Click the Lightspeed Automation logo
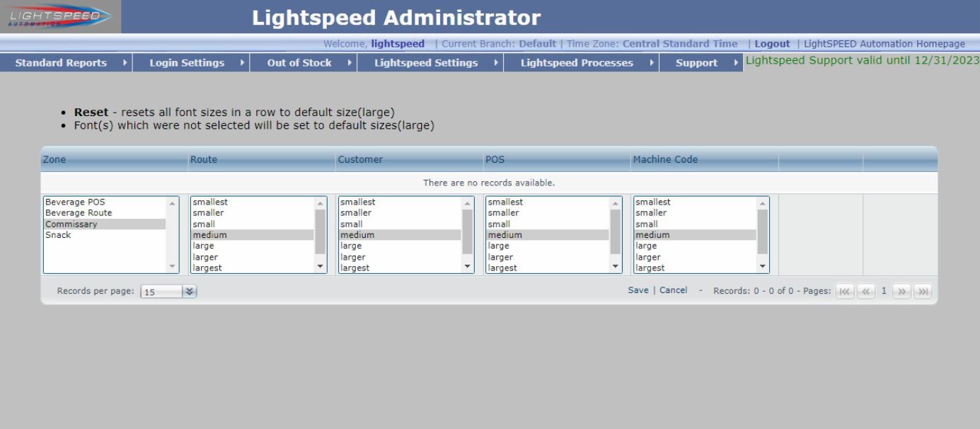980x429 pixels. tap(61, 16)
